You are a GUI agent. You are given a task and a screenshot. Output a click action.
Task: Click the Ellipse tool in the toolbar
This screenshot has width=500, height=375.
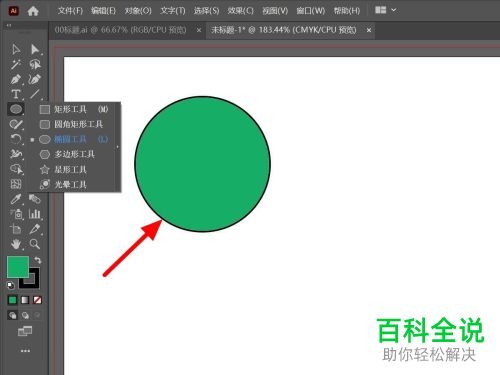pos(16,109)
